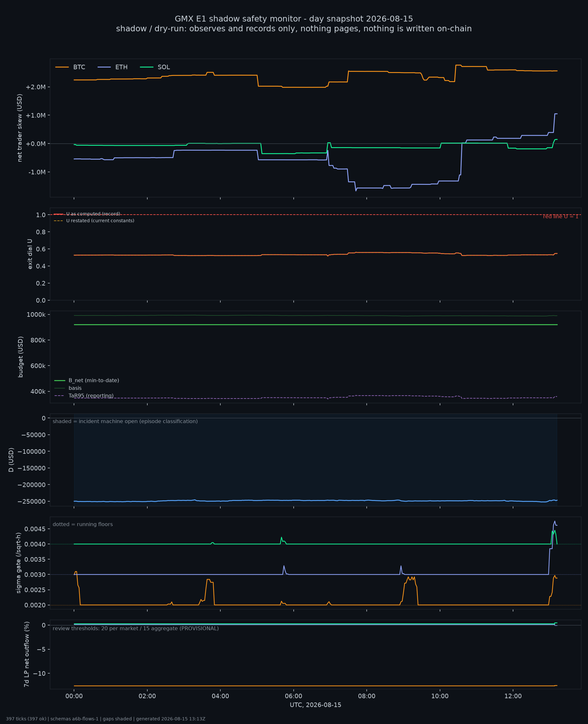Click the 'sigma gate (/sqrt-h)' axis label
This screenshot has width=588, height=724.
(x=18, y=563)
